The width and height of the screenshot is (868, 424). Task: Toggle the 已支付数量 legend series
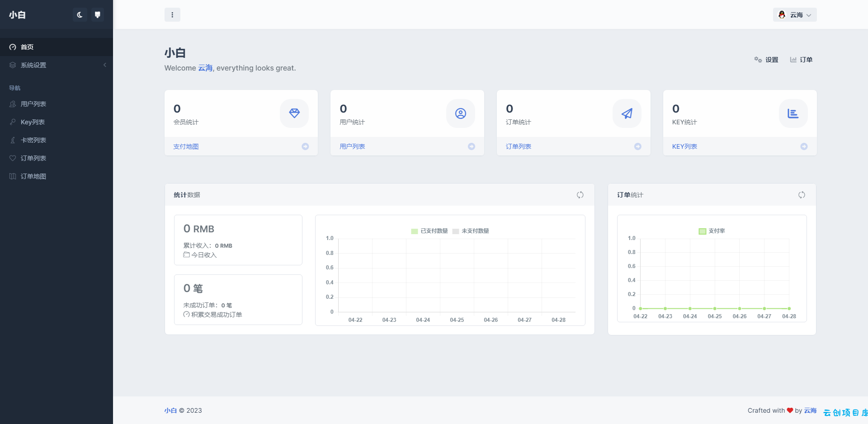(429, 231)
